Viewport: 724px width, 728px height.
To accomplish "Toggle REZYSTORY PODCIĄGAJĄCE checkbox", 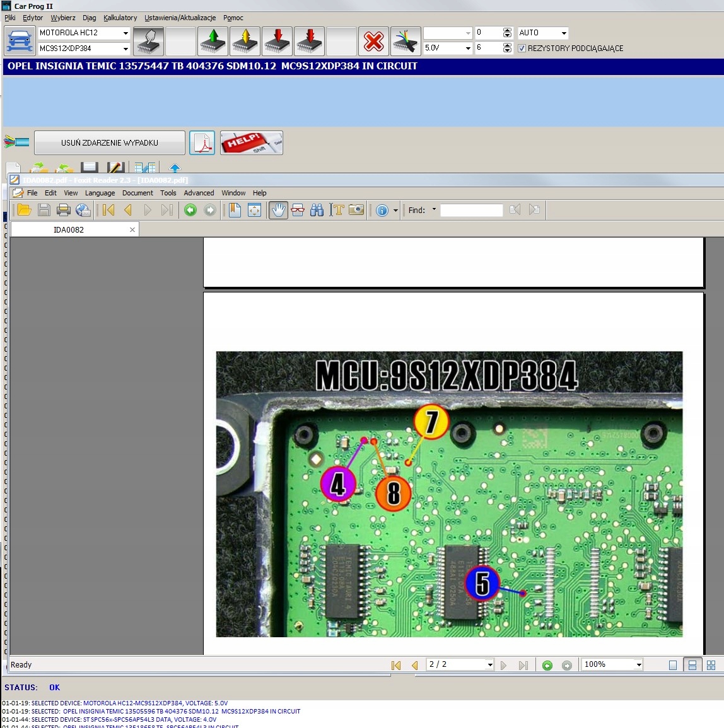I will [522, 49].
